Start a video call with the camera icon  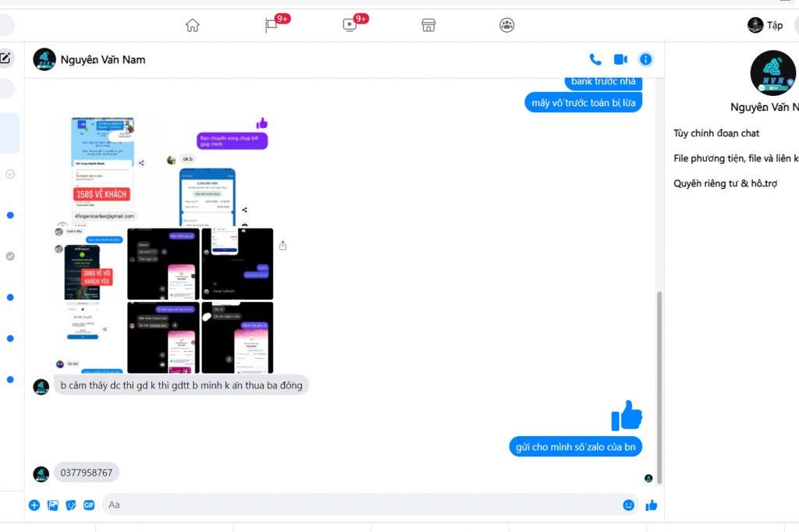[x=620, y=59]
